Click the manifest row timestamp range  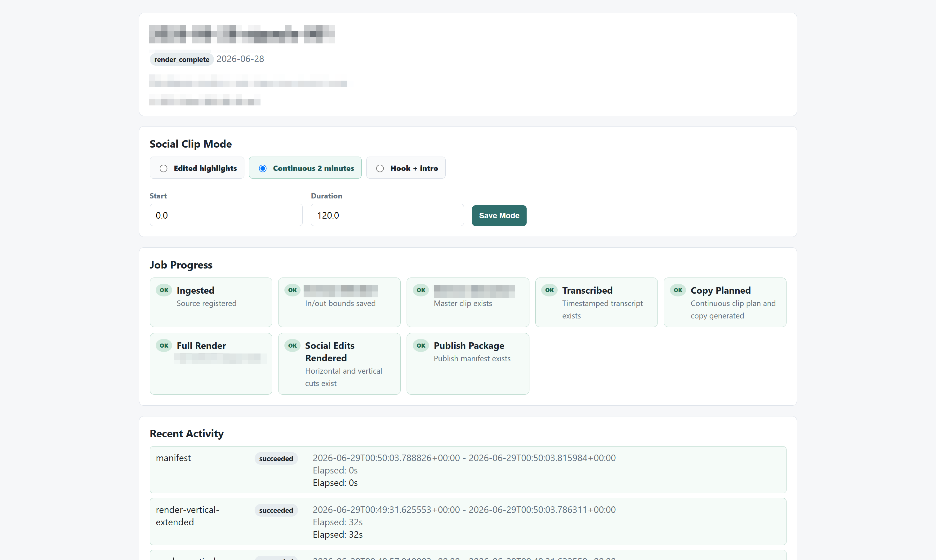464,458
